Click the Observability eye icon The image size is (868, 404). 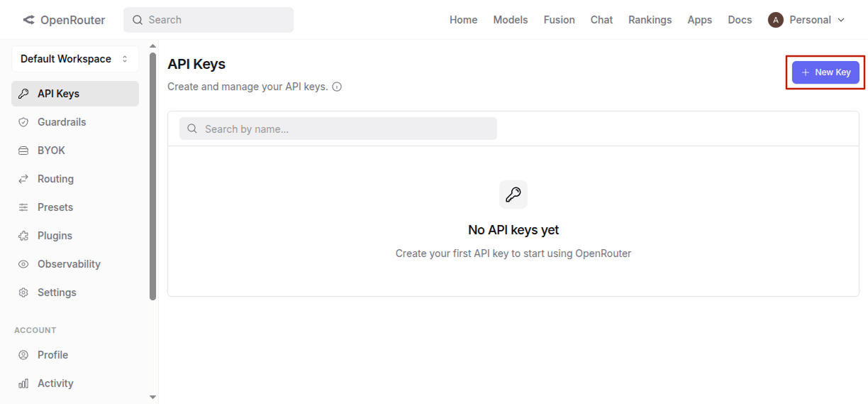[x=23, y=264]
